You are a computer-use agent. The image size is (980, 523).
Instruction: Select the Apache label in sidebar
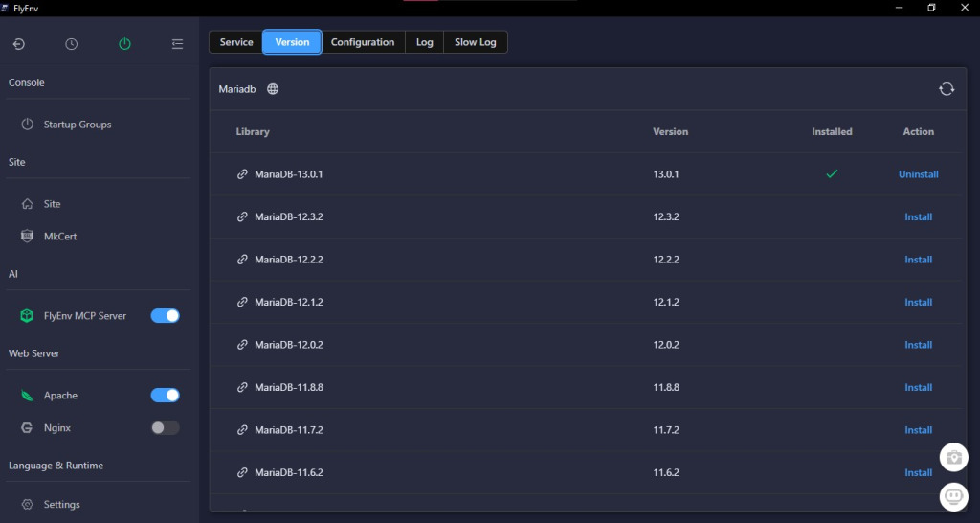[x=60, y=396]
